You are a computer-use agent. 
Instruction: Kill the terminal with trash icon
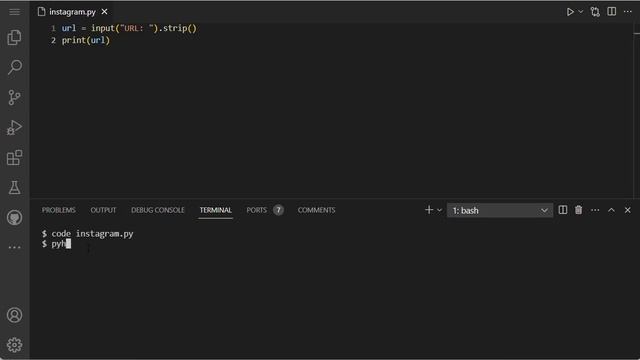coord(578,210)
